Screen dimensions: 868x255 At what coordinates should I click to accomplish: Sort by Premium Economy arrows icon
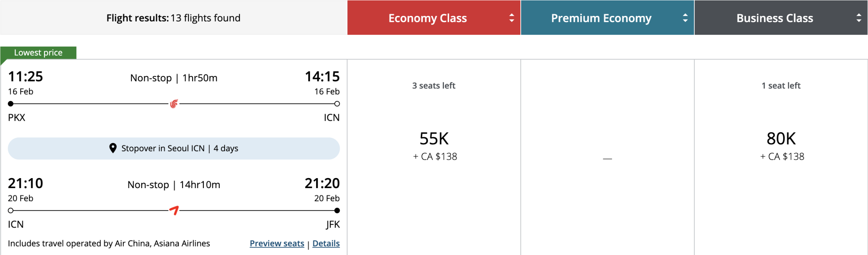click(685, 18)
